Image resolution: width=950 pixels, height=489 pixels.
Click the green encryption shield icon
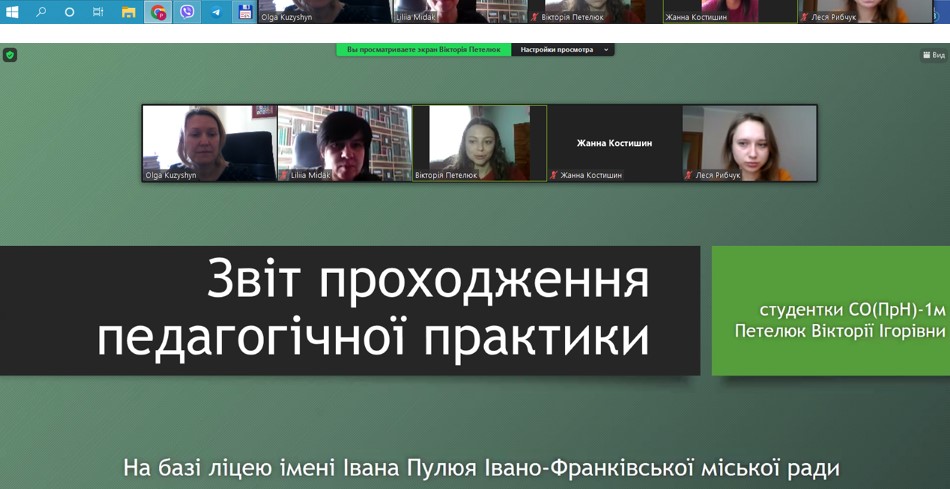(10, 55)
